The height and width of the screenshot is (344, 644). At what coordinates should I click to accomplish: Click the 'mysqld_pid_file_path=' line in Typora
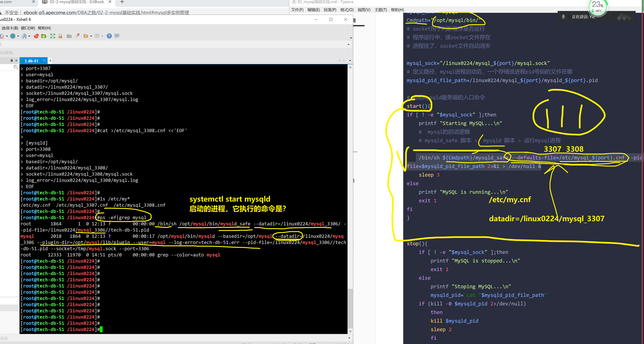pyautogui.click(x=502, y=80)
